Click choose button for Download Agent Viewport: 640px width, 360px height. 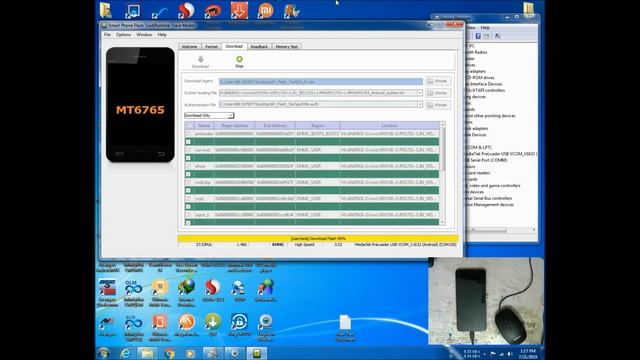pyautogui.click(x=438, y=81)
